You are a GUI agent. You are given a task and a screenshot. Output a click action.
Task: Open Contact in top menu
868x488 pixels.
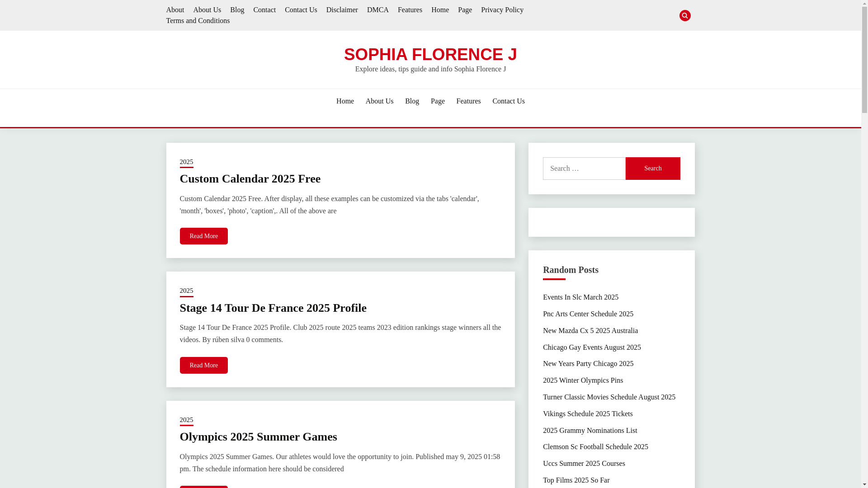pos(264,10)
